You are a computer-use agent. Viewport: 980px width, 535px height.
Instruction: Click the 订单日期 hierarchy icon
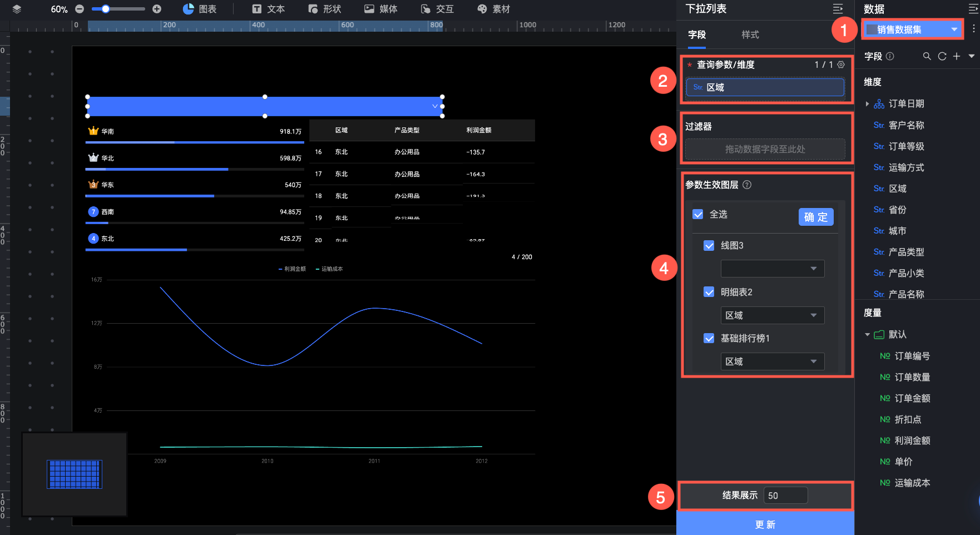click(879, 104)
